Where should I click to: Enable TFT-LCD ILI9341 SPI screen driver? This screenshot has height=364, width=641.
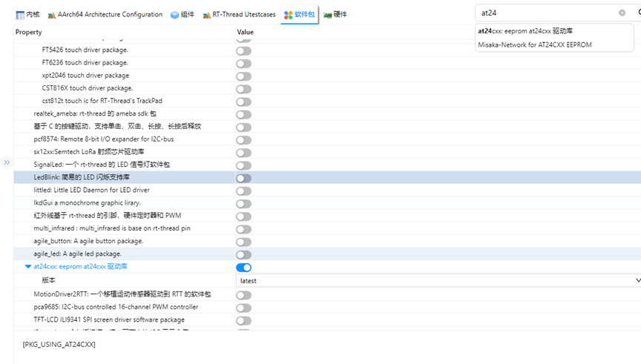[243, 321]
